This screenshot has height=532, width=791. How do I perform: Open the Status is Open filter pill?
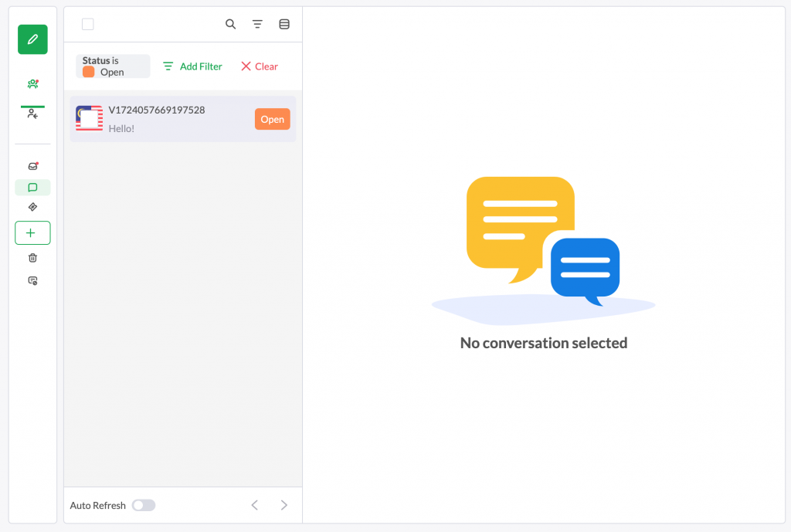pos(112,66)
